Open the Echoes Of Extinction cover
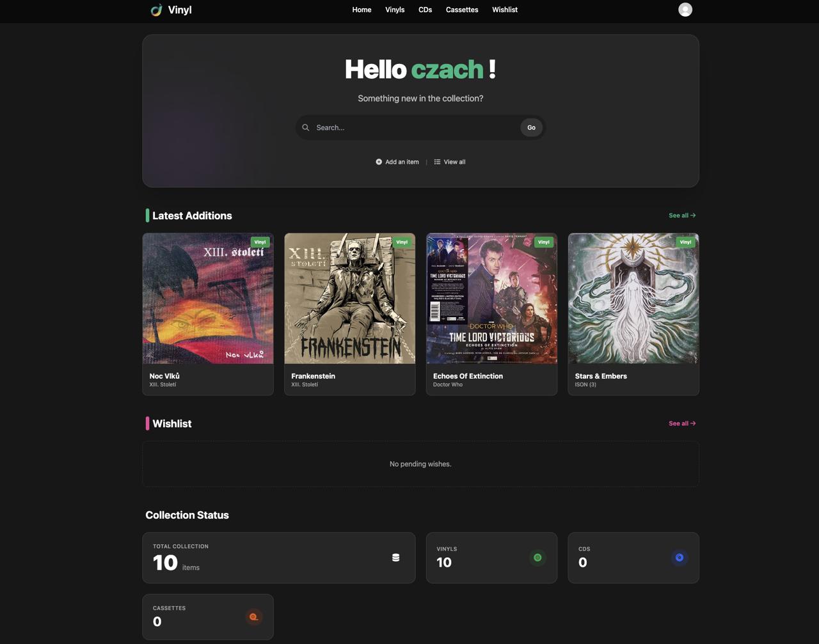The height and width of the screenshot is (644, 819). click(491, 299)
